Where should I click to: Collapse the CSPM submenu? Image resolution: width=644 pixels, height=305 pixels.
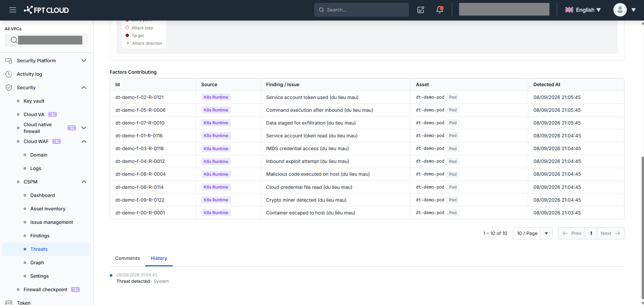[x=84, y=182]
